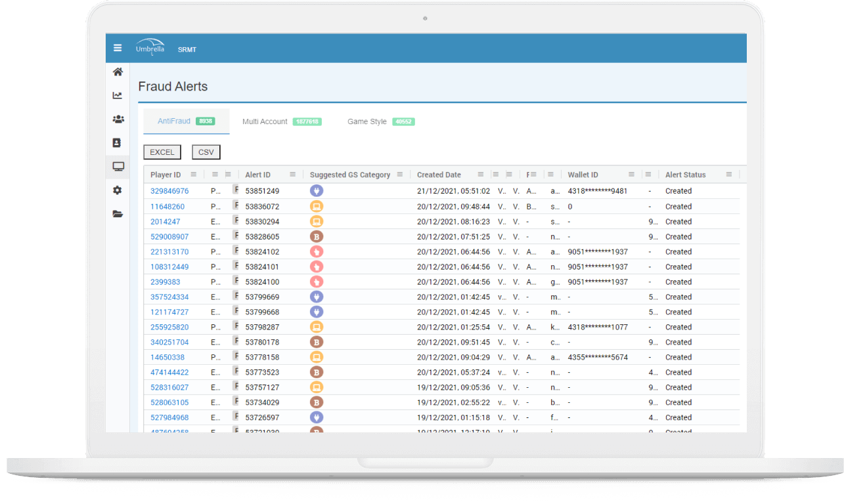The image size is (844, 504).
Task: Select the monitor icon in the sidebar
Action: (118, 166)
